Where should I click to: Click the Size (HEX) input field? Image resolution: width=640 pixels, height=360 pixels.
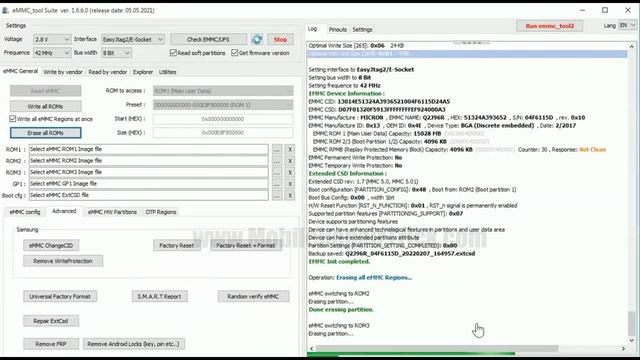pos(223,133)
